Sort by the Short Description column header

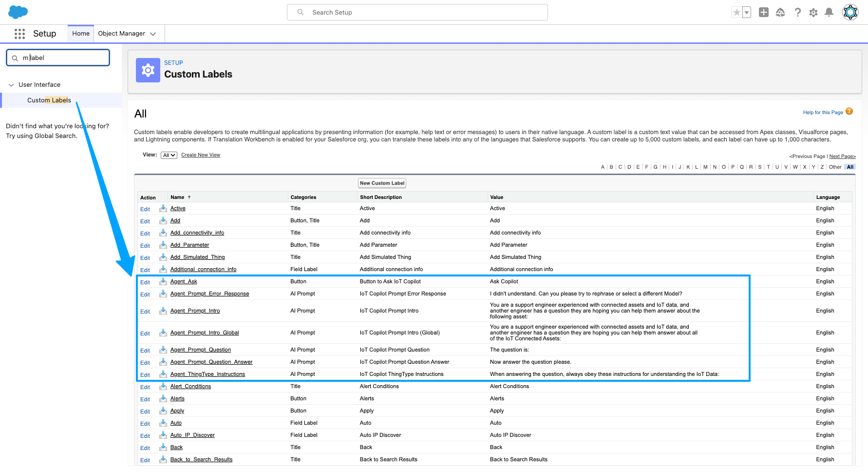point(381,197)
